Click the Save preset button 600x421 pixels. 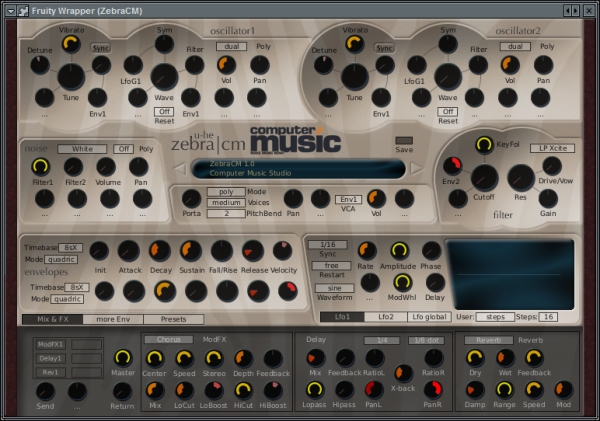tap(404, 140)
